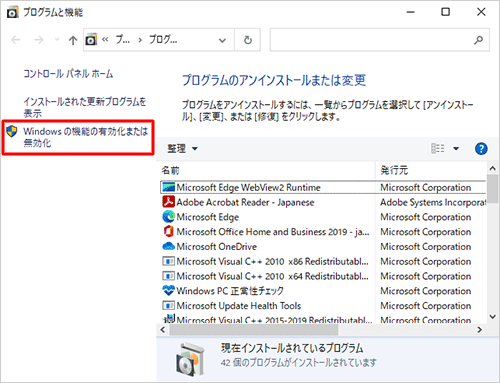
Task: Click the installed programs disc icon
Action: pyautogui.click(x=190, y=360)
